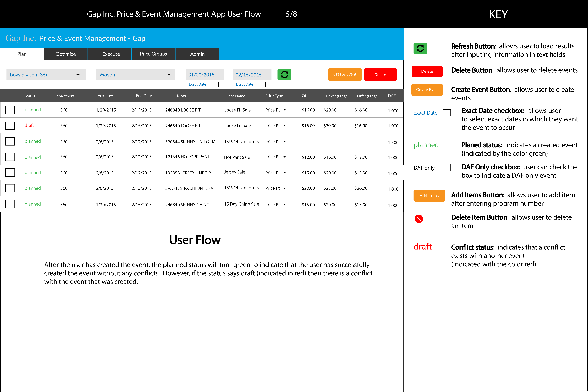
Task: Toggle the DAF only checkbox in the key
Action: point(447,167)
